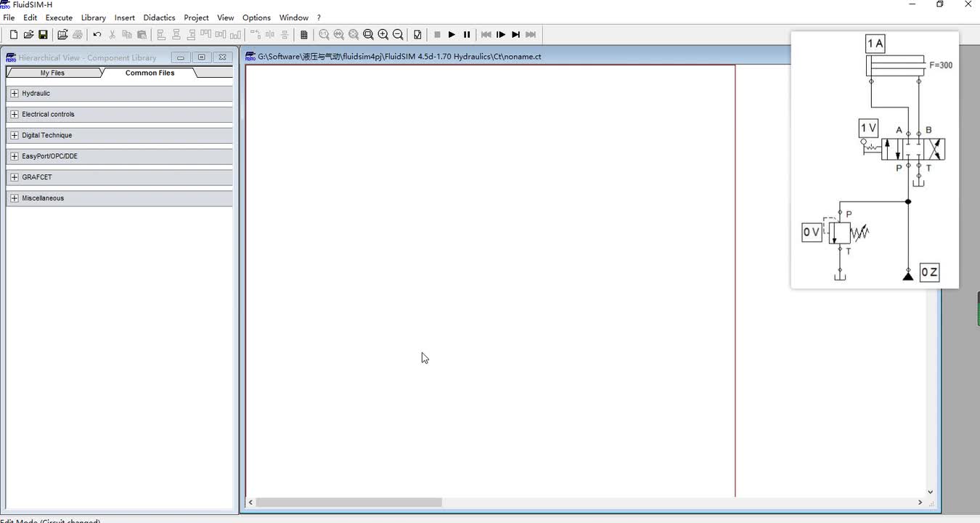The width and height of the screenshot is (980, 523).
Task: Click the Align Right toolbar icon
Action: click(191, 35)
